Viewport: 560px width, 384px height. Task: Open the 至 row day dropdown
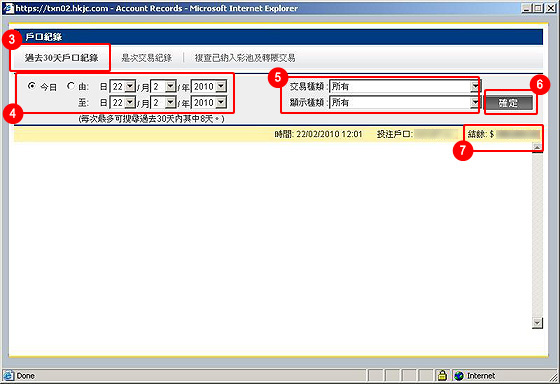pos(123,103)
